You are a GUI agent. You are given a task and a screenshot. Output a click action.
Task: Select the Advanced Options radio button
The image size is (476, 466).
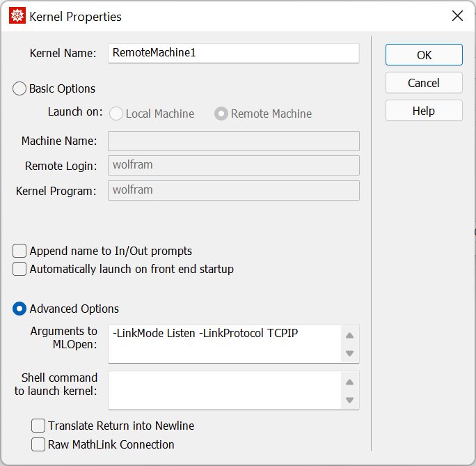click(x=20, y=309)
